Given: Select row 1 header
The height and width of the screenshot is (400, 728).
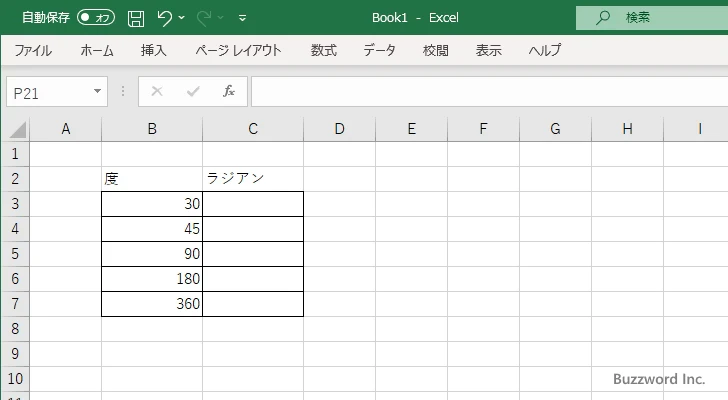Looking at the screenshot, I should click(15, 154).
